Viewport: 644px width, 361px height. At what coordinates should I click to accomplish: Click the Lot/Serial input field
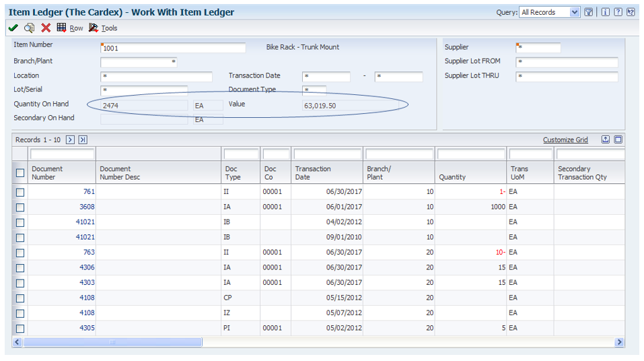(x=144, y=90)
